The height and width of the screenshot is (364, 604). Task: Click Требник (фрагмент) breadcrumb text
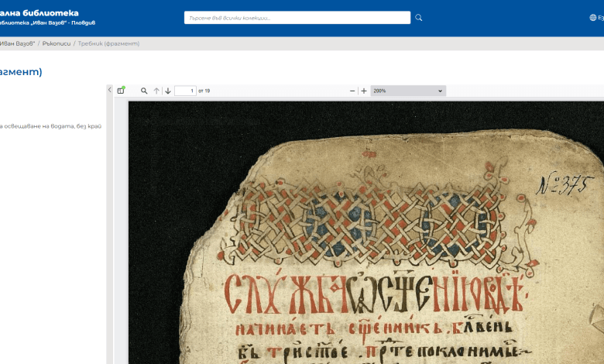pyautogui.click(x=108, y=43)
